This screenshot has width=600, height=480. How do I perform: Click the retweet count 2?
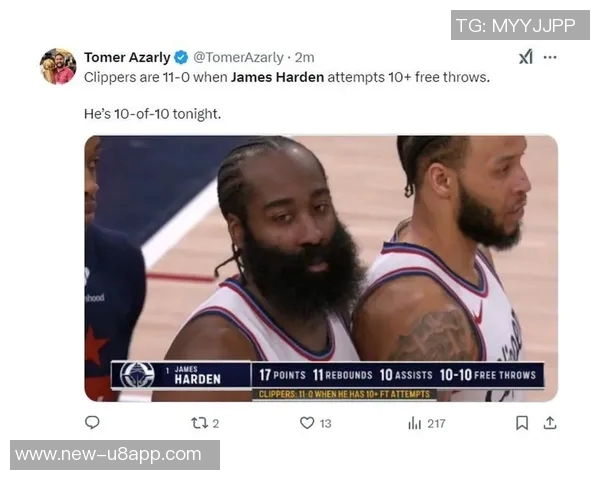tap(215, 423)
